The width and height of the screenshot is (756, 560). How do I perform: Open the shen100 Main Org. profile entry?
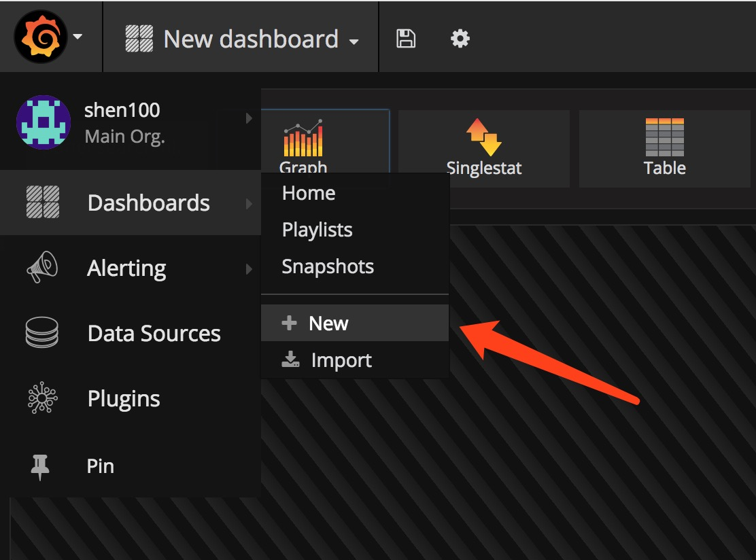pyautogui.click(x=130, y=122)
